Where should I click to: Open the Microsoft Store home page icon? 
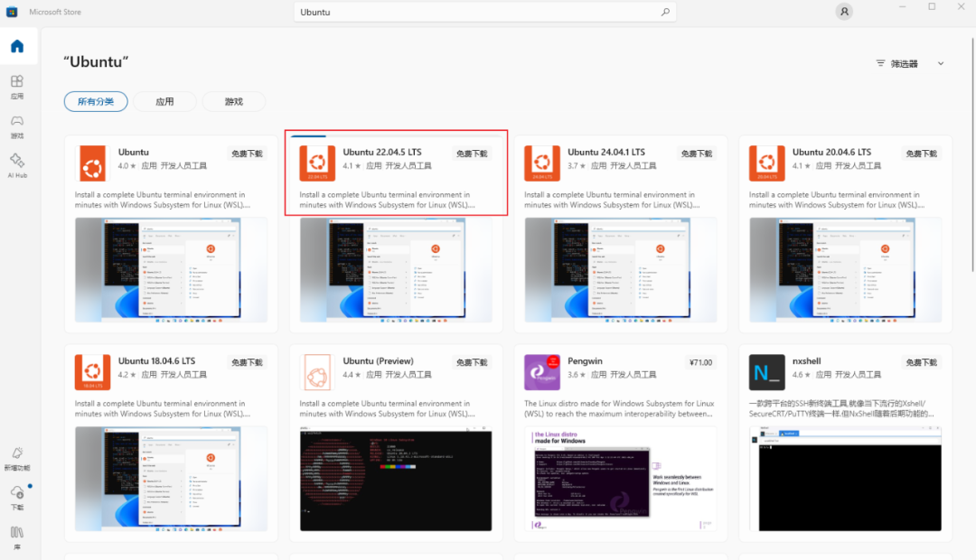point(16,44)
